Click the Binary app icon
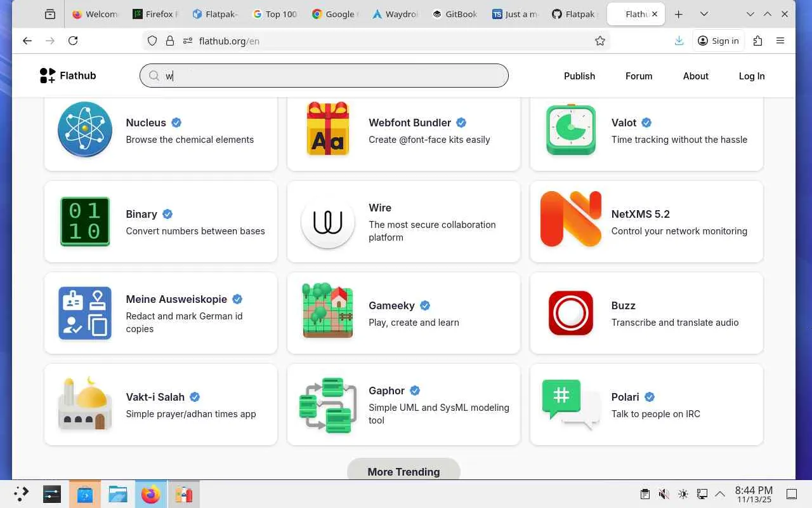The width and height of the screenshot is (812, 508). [x=85, y=221]
